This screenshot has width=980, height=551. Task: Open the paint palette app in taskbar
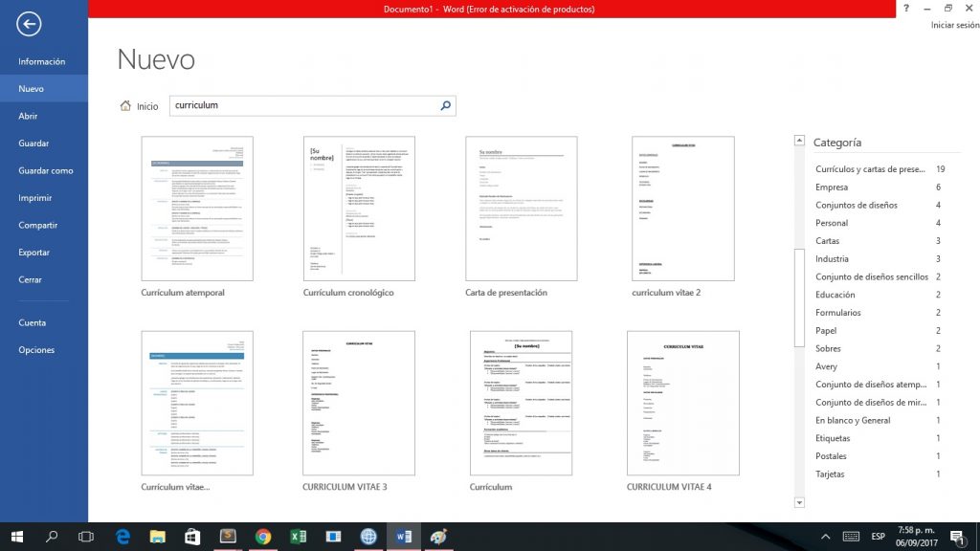click(x=438, y=537)
